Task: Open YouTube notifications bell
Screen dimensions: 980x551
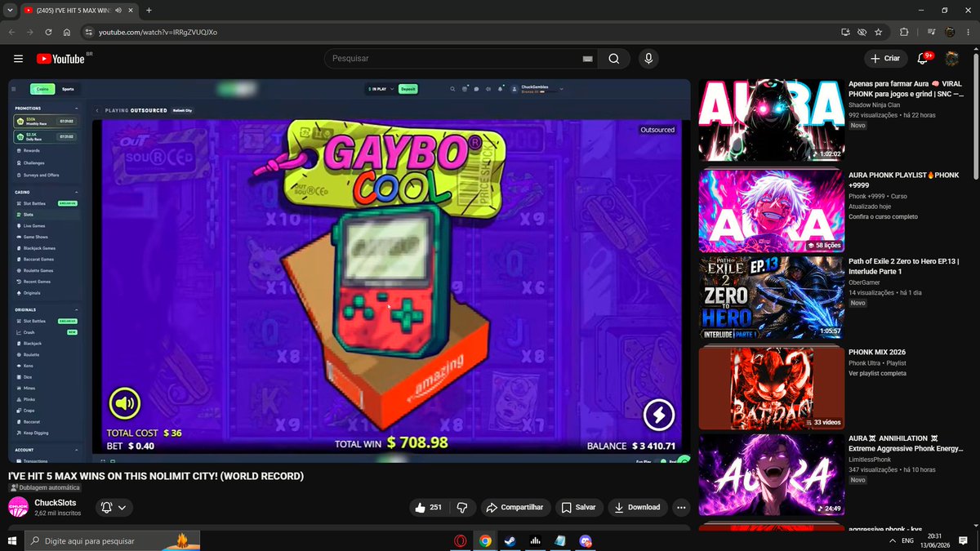Action: 923,59
